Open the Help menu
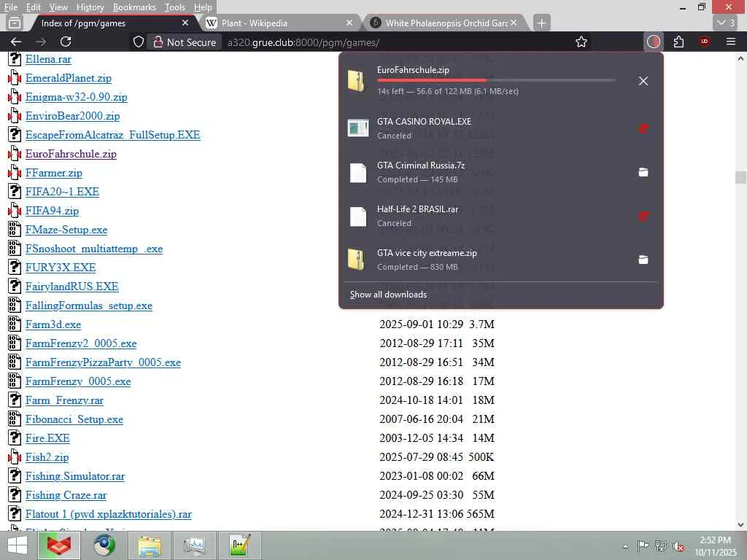This screenshot has height=560, width=747. click(203, 7)
